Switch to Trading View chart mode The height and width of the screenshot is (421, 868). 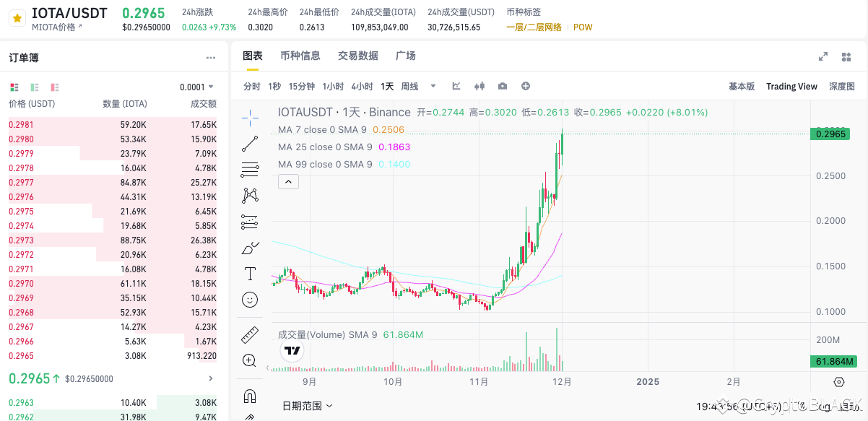791,87
